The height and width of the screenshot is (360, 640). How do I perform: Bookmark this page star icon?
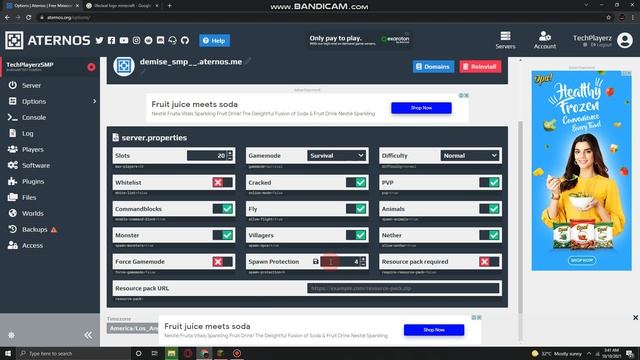[x=609, y=18]
